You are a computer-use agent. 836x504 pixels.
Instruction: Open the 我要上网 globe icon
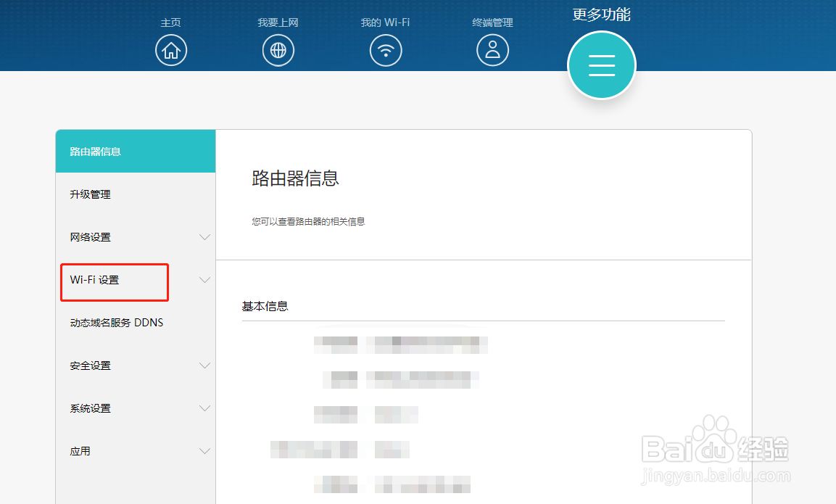(278, 50)
